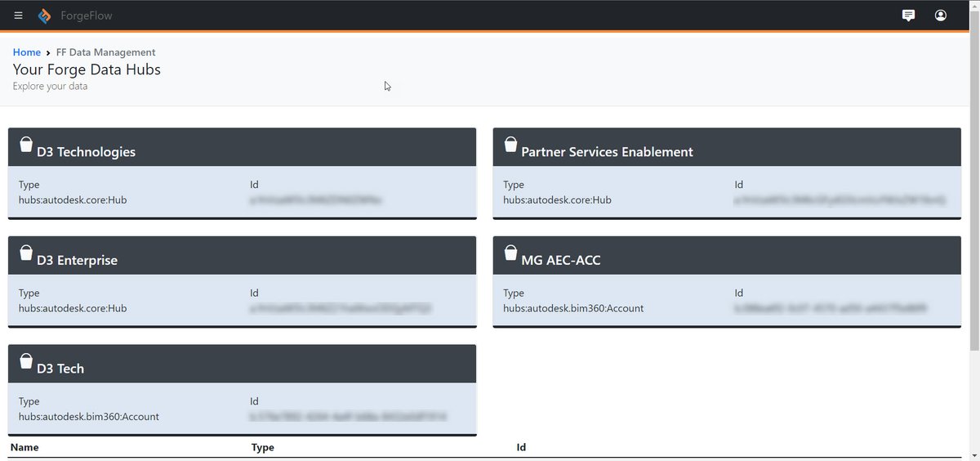The height and width of the screenshot is (461, 980).
Task: Click the ForgeFlow logo icon
Action: pyautogui.click(x=44, y=16)
